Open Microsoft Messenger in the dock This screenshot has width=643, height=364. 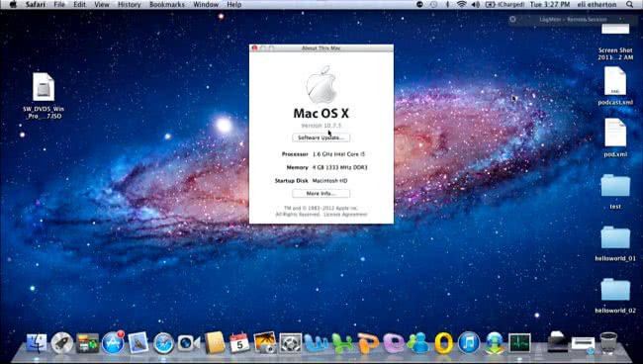click(x=418, y=342)
